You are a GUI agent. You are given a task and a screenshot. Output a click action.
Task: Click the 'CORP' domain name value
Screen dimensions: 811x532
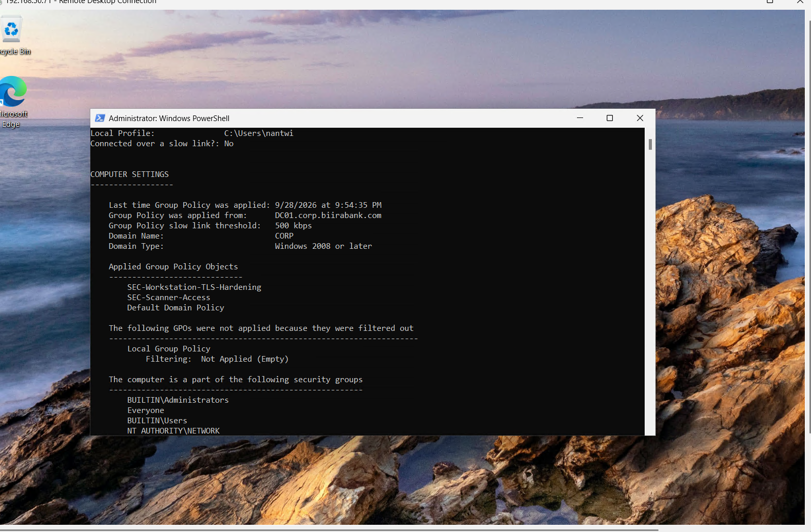click(284, 236)
